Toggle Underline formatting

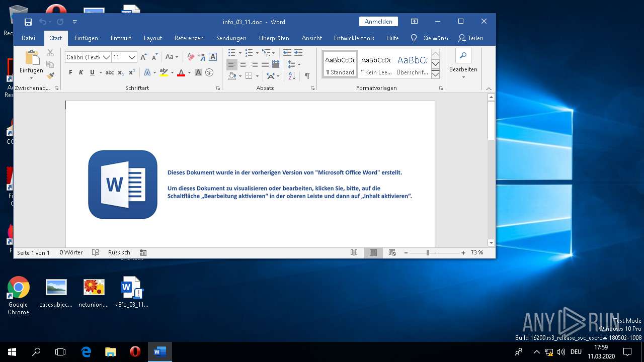pos(92,73)
